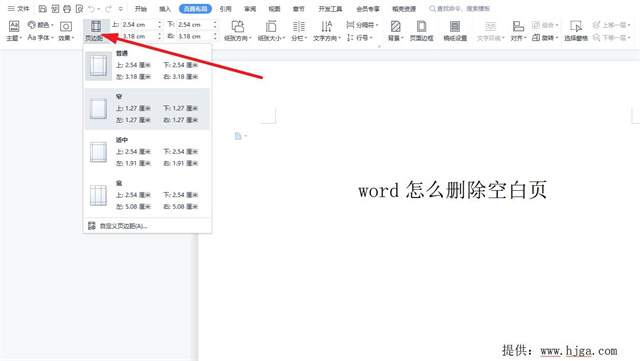Image resolution: width=640 pixels, height=361 pixels.
Task: Open the 主题 theme button
Action: tap(14, 31)
